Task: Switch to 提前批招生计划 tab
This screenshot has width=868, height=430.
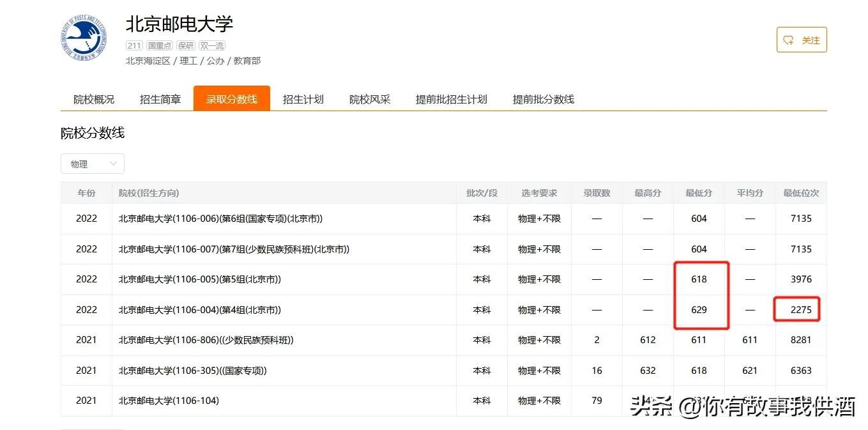Action: [451, 99]
